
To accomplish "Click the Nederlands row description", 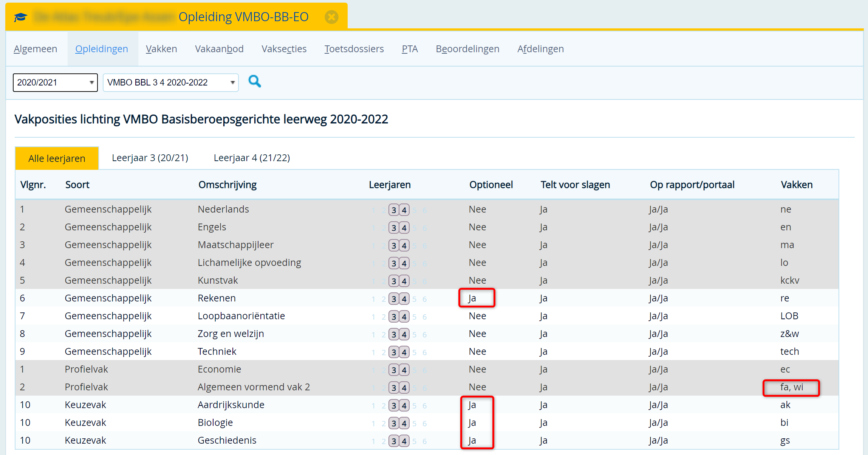I will (x=223, y=209).
